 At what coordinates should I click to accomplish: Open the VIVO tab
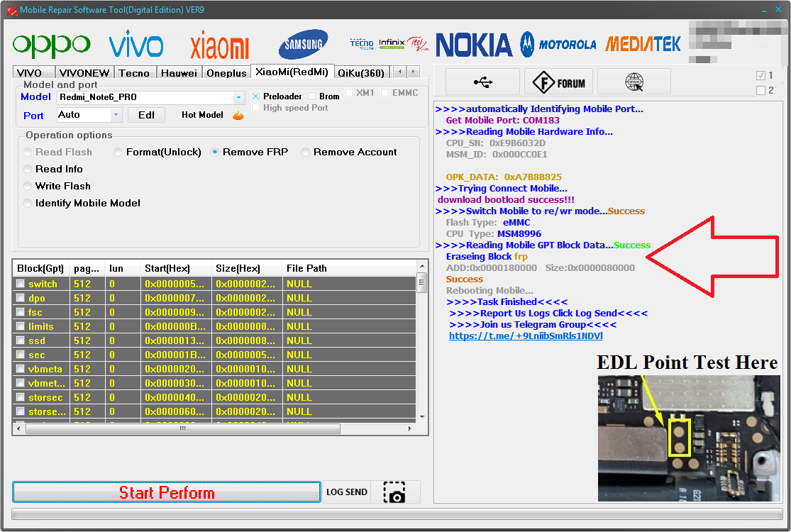tap(34, 73)
